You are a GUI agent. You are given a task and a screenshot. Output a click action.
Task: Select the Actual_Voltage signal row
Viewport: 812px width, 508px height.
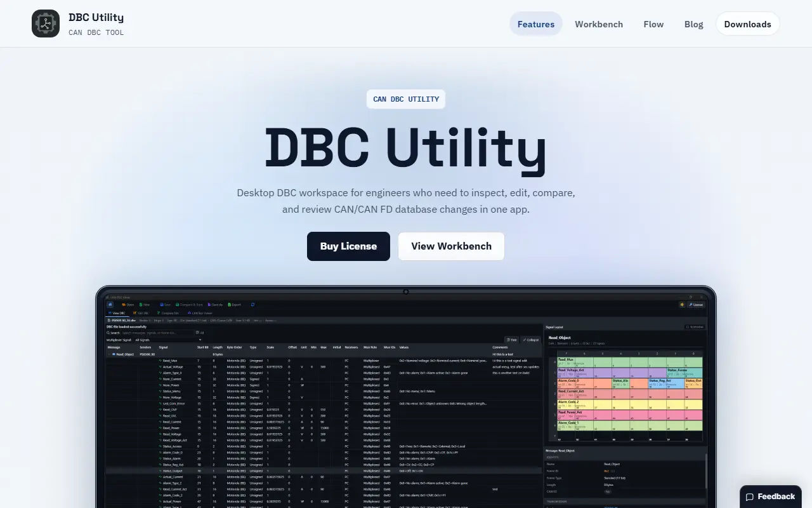(x=324, y=366)
